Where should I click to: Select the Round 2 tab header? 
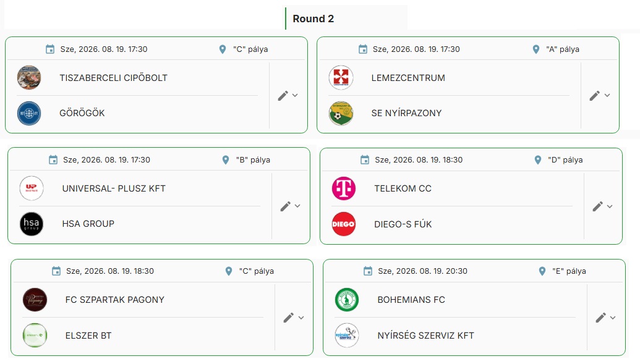(313, 19)
